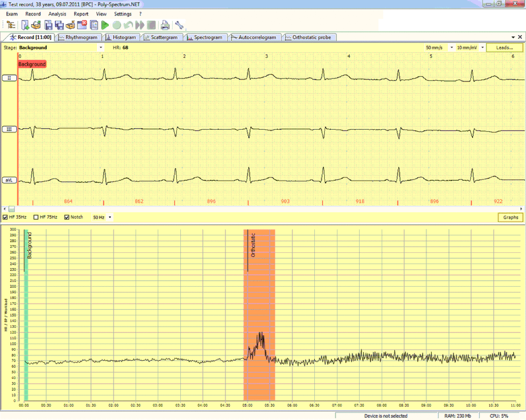Image resolution: width=526 pixels, height=420 pixels.
Task: Click the Graphs button
Action: click(x=510, y=217)
